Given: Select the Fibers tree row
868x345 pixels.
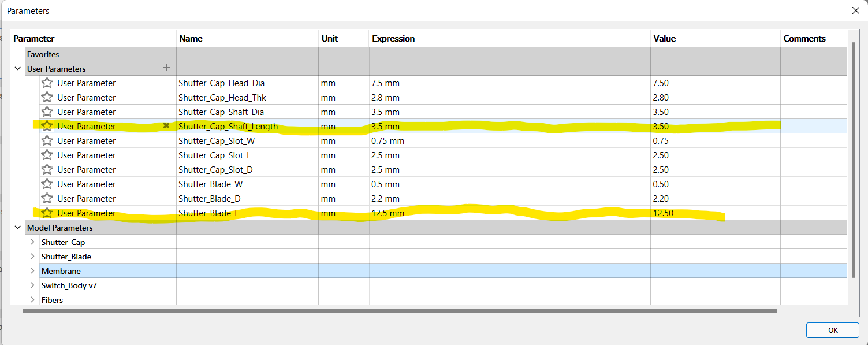Looking at the screenshot, I should pyautogui.click(x=443, y=300).
